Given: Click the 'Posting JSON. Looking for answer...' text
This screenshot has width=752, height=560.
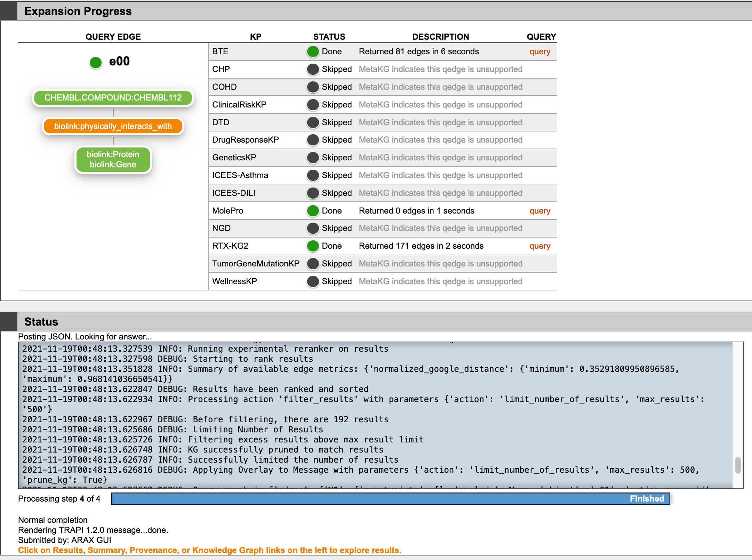Looking at the screenshot, I should pos(85,337).
